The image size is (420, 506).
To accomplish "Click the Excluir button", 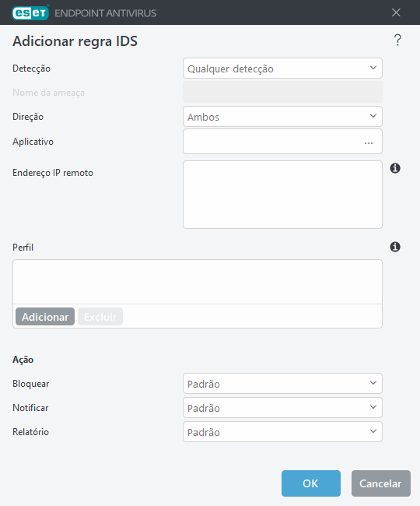I will coord(100,317).
